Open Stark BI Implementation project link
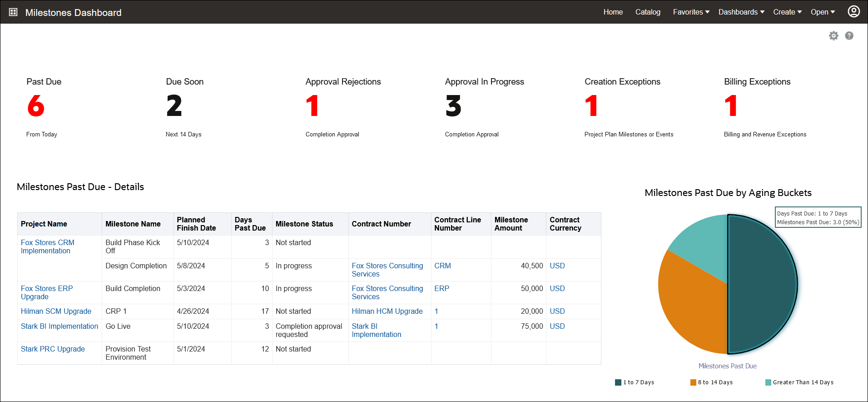Image resolution: width=868 pixels, height=402 pixels. pyautogui.click(x=60, y=327)
